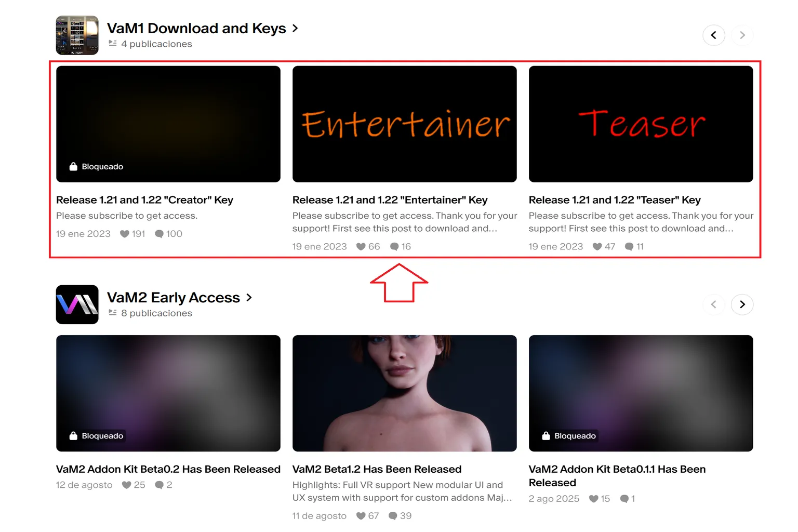Image resolution: width=798 pixels, height=532 pixels.
Task: Expand chevron beside VaM2 Early Access title
Action: pyautogui.click(x=249, y=298)
